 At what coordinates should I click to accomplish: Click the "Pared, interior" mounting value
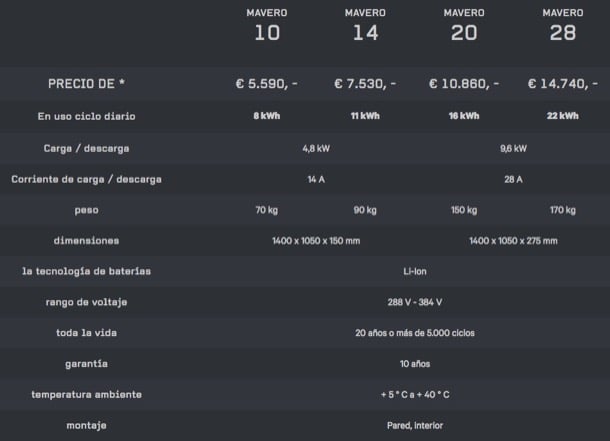pos(414,425)
